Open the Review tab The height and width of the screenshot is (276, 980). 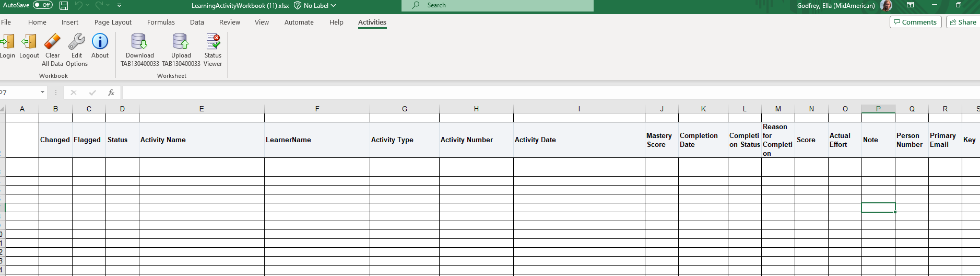[x=230, y=22]
